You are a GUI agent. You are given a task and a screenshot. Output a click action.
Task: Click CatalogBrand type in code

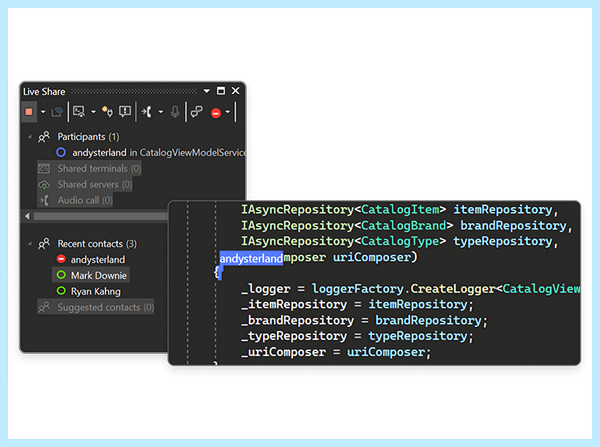click(x=404, y=226)
